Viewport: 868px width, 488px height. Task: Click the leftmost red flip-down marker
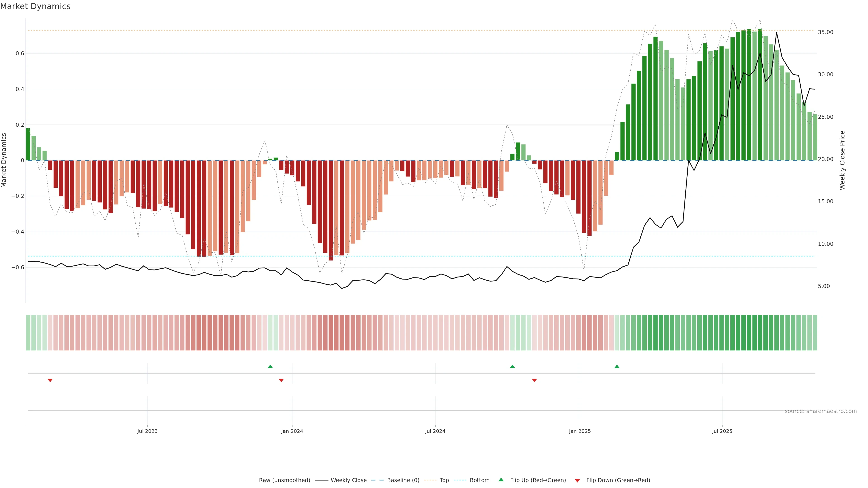point(50,380)
